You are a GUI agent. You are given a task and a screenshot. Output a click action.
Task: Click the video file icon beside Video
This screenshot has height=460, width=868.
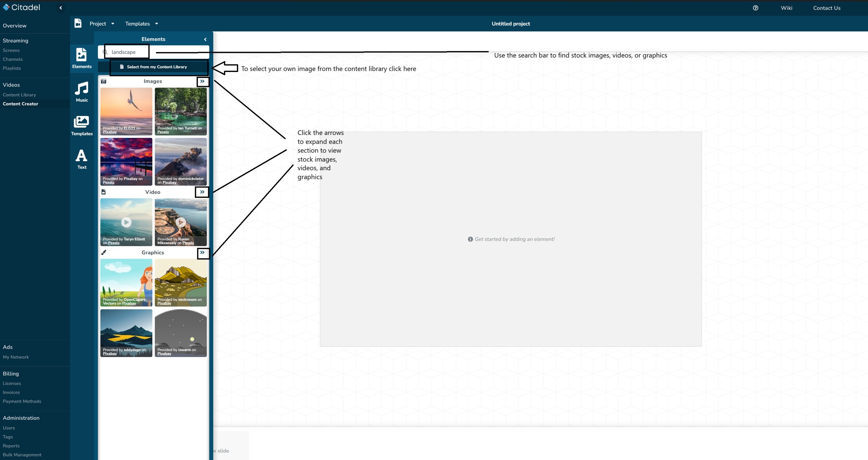click(x=104, y=192)
